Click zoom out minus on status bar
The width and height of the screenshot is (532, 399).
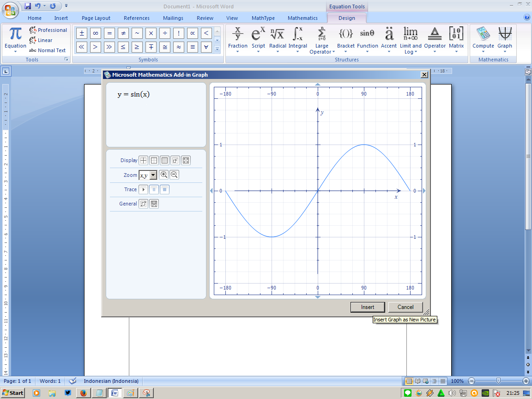pyautogui.click(x=471, y=381)
